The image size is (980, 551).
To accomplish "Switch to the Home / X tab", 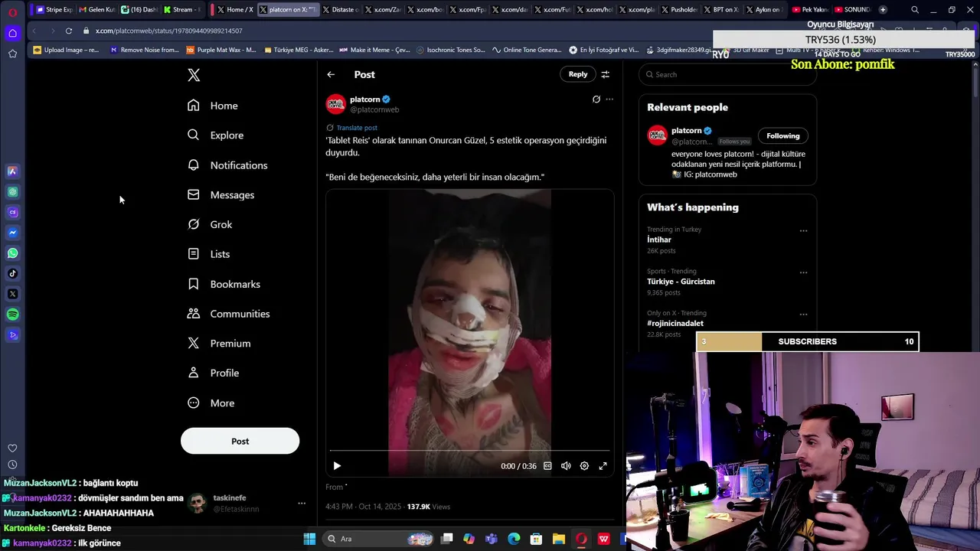I will [x=234, y=9].
